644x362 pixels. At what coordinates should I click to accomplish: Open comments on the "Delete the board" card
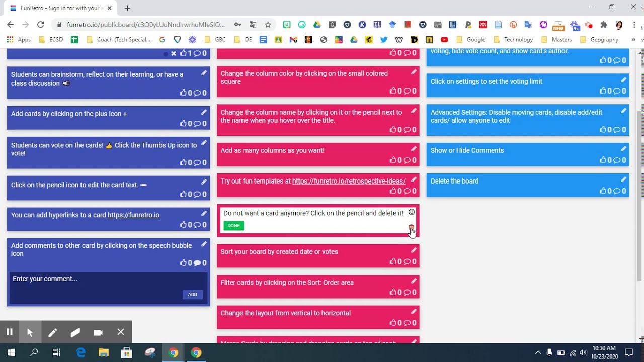pyautogui.click(x=616, y=191)
